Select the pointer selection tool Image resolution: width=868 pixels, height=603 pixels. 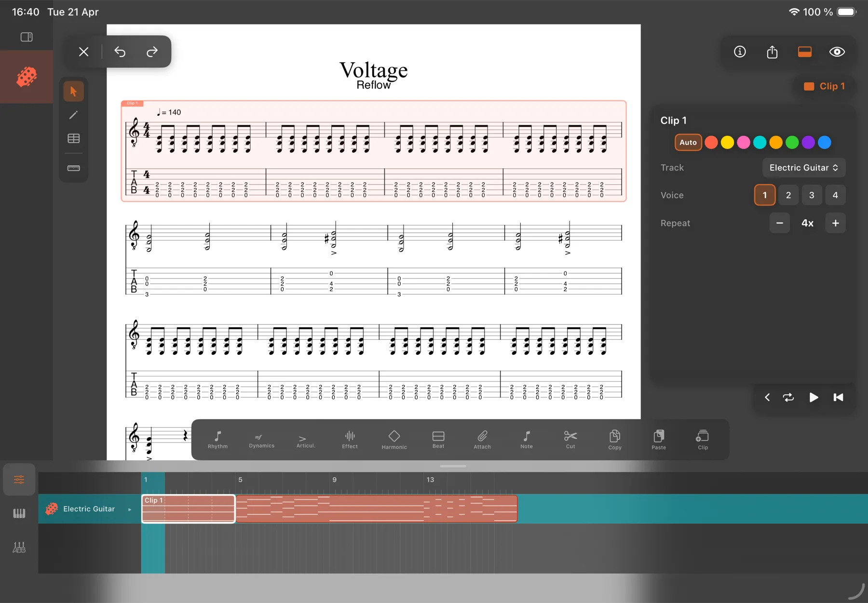click(x=74, y=92)
